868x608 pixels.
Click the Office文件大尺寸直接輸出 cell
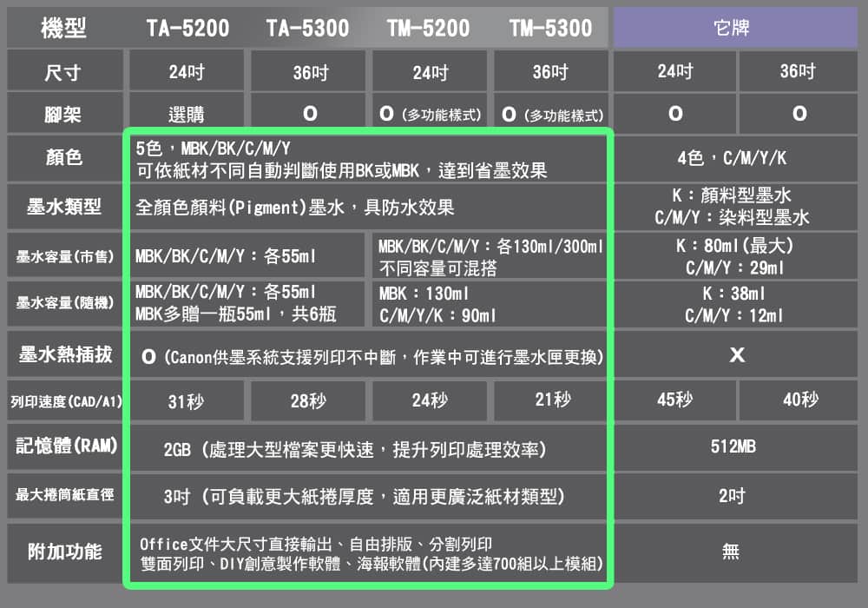click(x=367, y=554)
